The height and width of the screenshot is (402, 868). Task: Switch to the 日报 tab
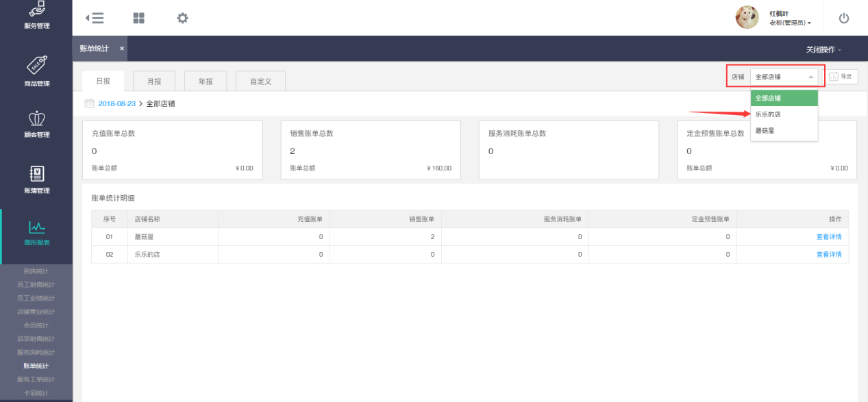click(x=103, y=81)
